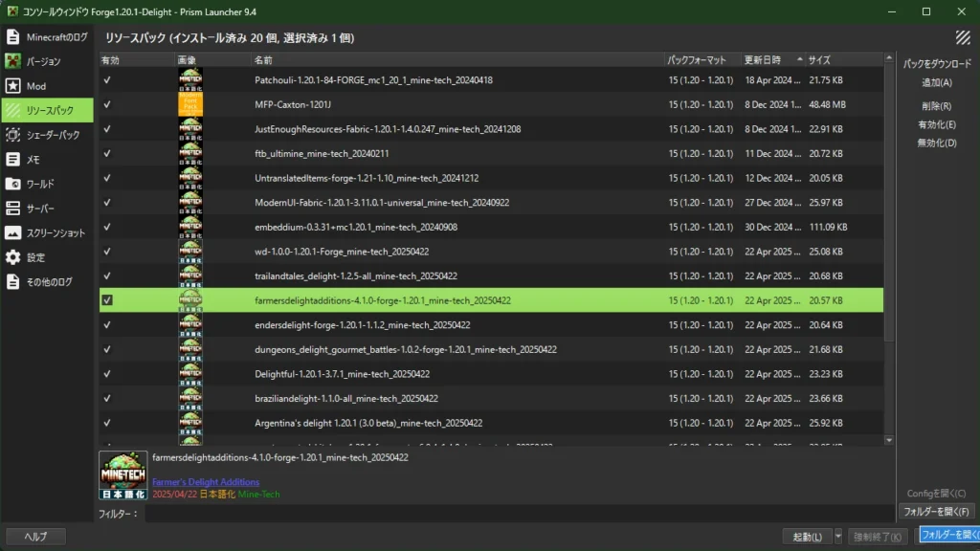The width and height of the screenshot is (980, 551).
Task: Toggle the endersdelight-forge pack checkbox
Action: (107, 325)
